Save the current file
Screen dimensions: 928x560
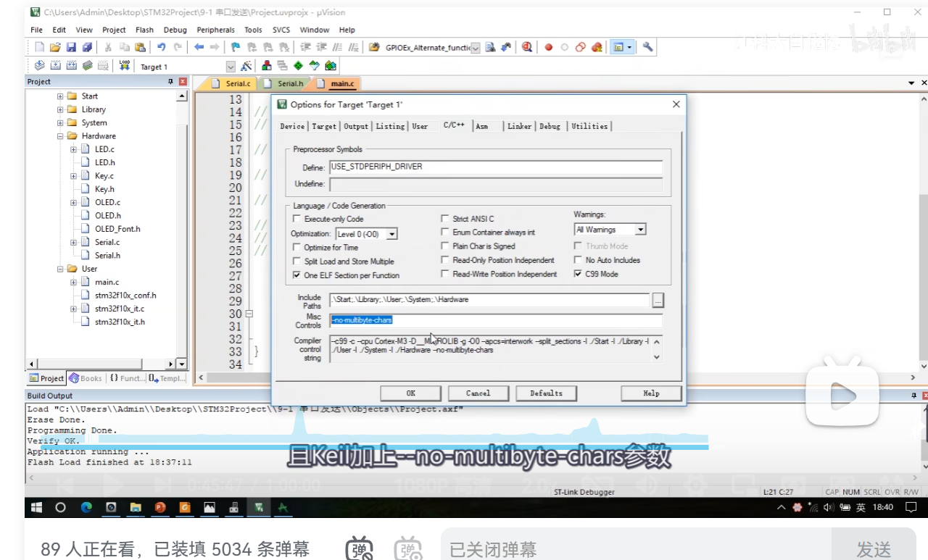pyautogui.click(x=71, y=47)
